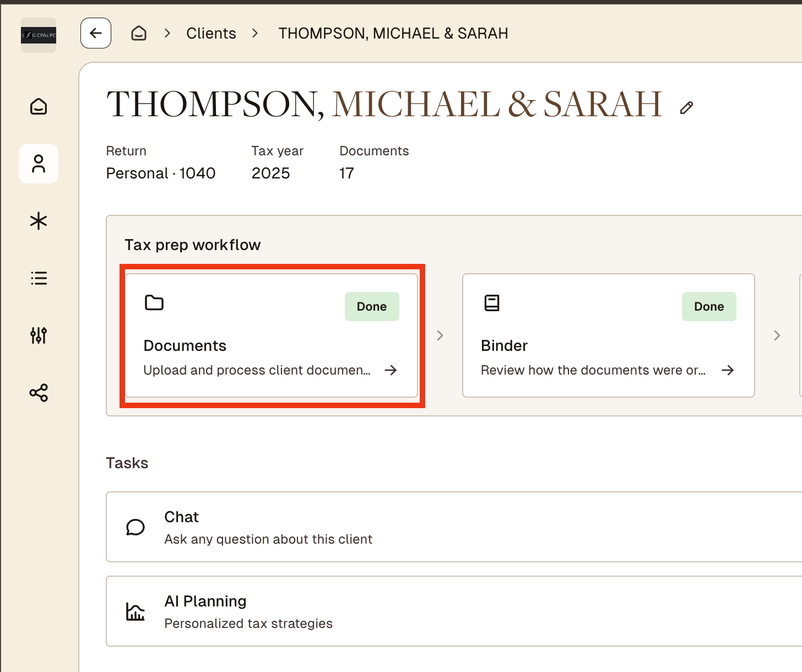802x672 pixels.
Task: Open the Binder workflow card
Action: point(609,335)
